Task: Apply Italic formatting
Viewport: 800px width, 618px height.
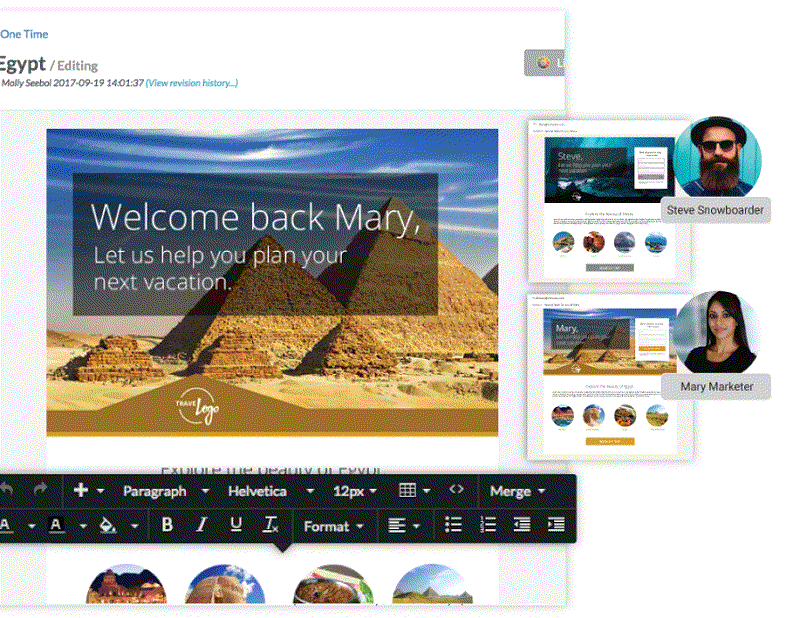Action: coord(202,524)
